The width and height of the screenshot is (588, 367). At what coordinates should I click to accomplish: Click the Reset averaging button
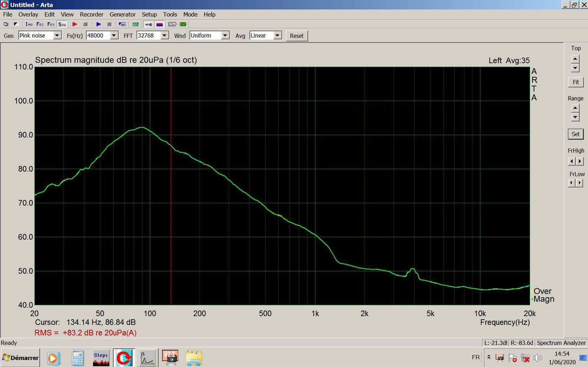tap(297, 36)
